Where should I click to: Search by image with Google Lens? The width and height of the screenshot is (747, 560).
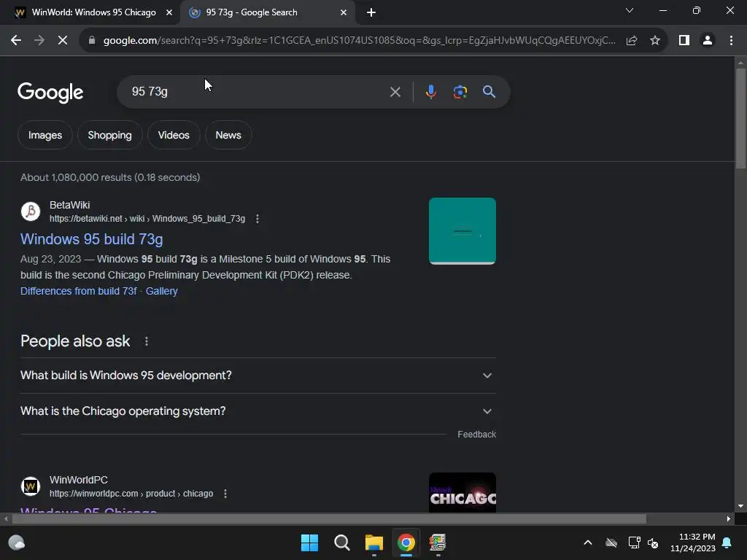click(x=460, y=91)
